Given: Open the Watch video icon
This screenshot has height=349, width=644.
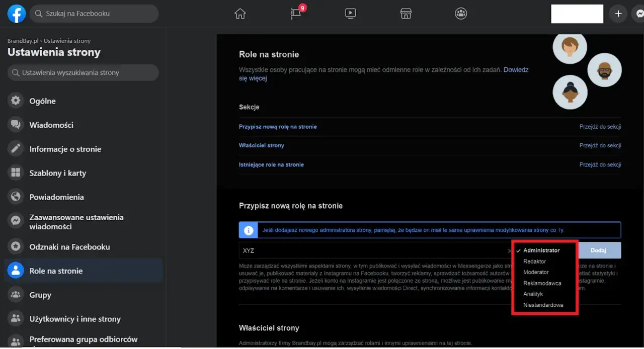Looking at the screenshot, I should point(351,14).
